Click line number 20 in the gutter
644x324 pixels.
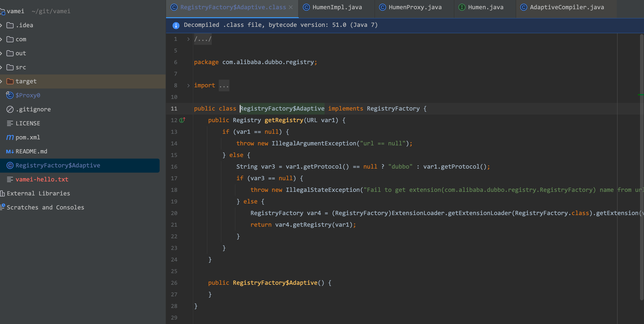174,213
